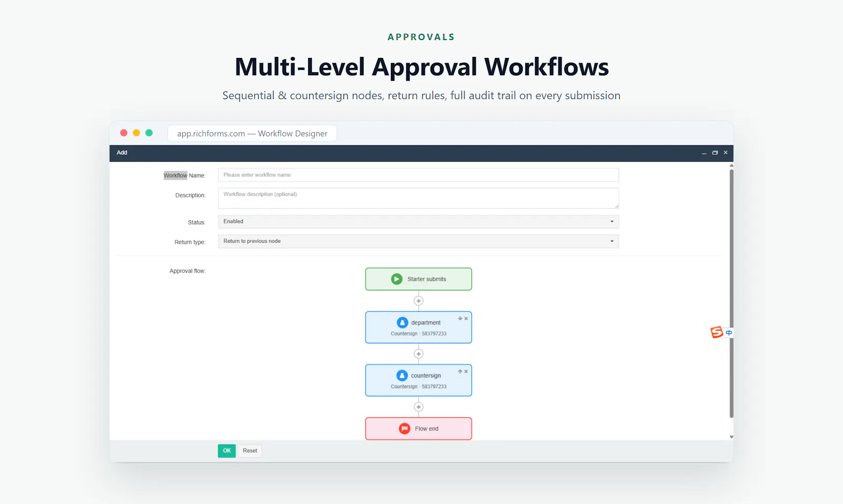Focus the Workflow Name input field
The image size is (843, 504).
tap(418, 175)
